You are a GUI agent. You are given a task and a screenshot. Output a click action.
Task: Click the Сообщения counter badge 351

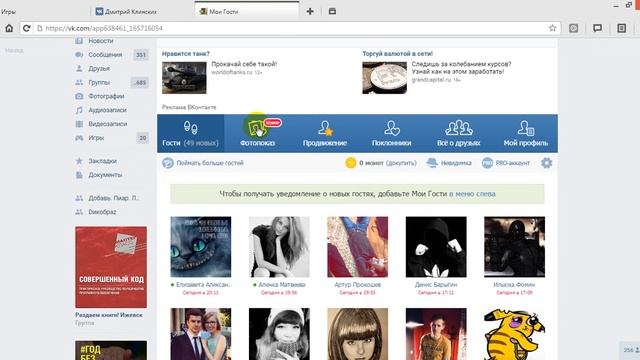141,55
